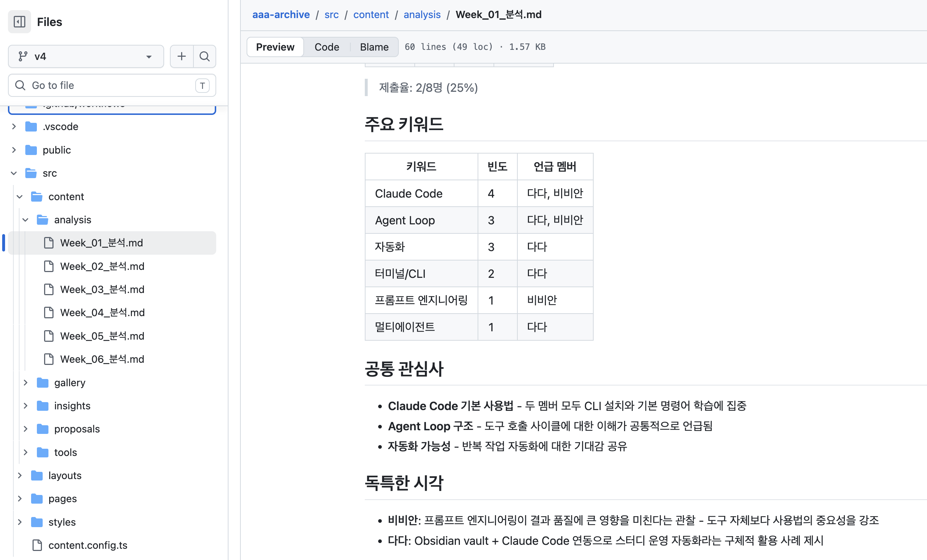Click the file icon of Week_03_분석.md
Image resolution: width=927 pixels, height=560 pixels.
(x=48, y=289)
